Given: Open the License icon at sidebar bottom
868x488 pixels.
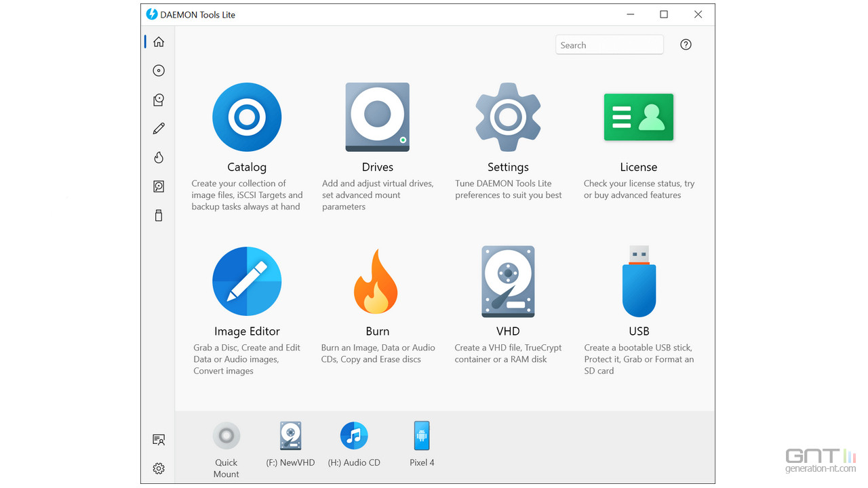Looking at the screenshot, I should click(x=159, y=440).
